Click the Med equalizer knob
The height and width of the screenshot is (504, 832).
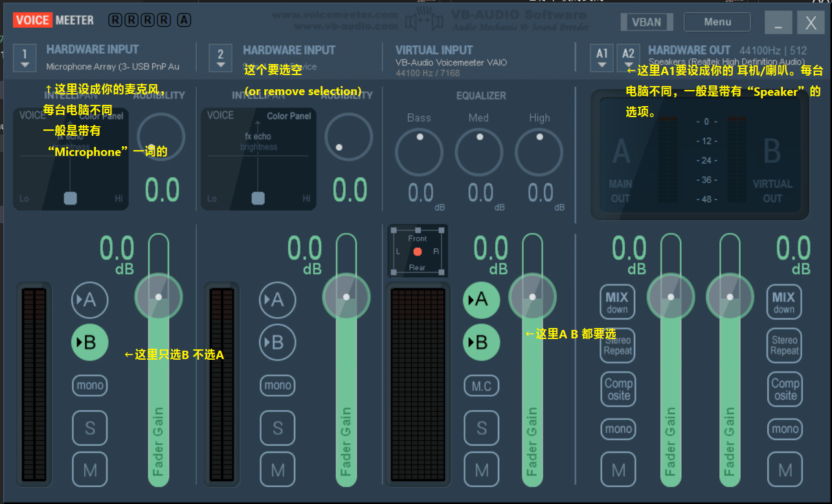(x=479, y=152)
